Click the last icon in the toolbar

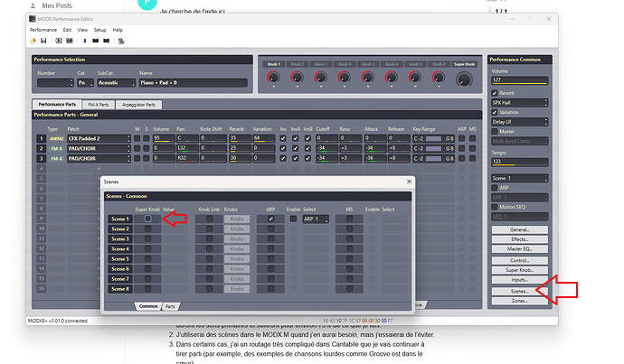[122, 40]
